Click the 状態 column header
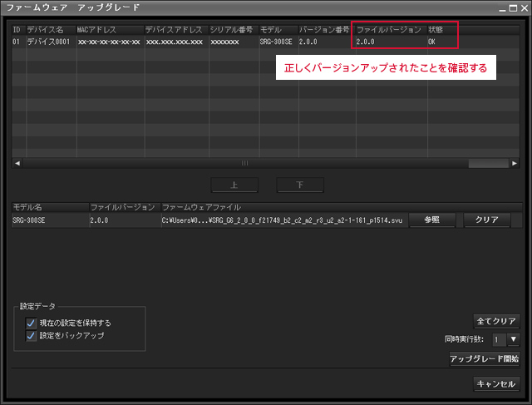 (436, 29)
